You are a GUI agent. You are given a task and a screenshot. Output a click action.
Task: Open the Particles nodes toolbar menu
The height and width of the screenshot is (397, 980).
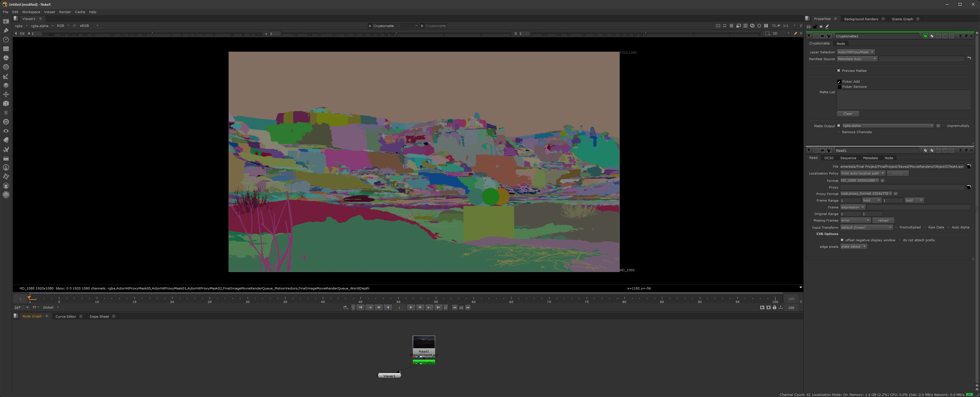(6, 113)
